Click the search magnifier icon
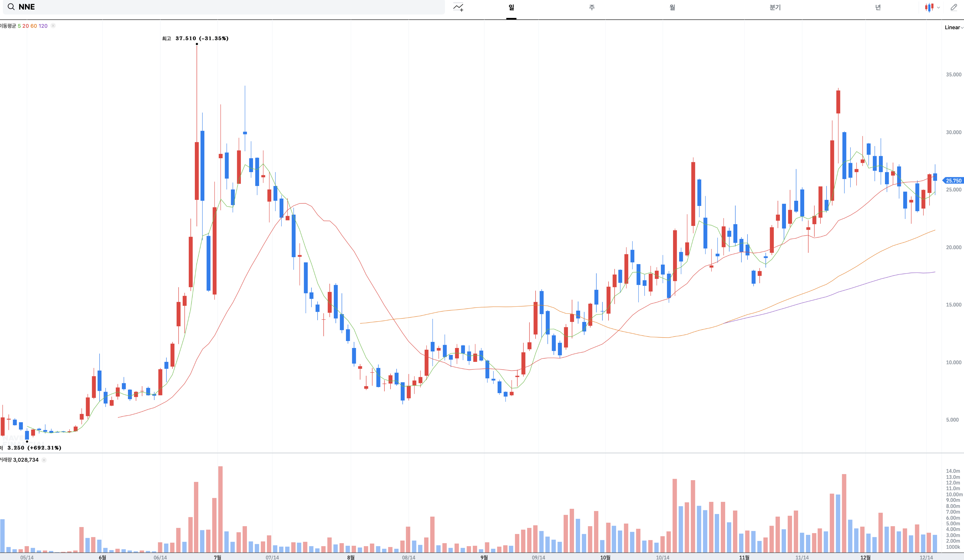This screenshot has width=964, height=560. (11, 7)
